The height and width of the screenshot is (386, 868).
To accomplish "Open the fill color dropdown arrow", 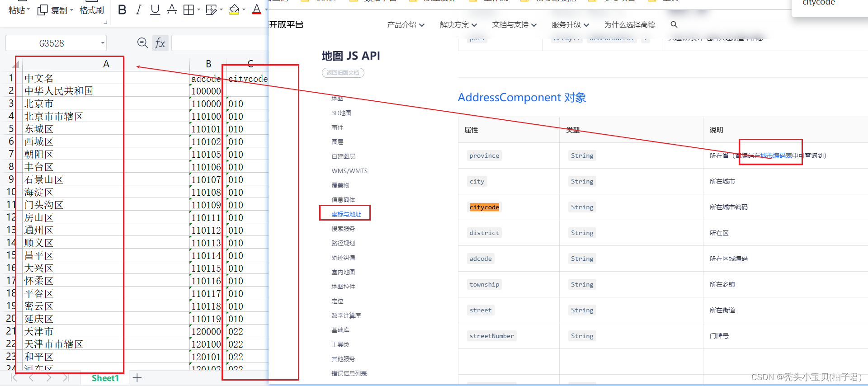I will click(x=244, y=10).
